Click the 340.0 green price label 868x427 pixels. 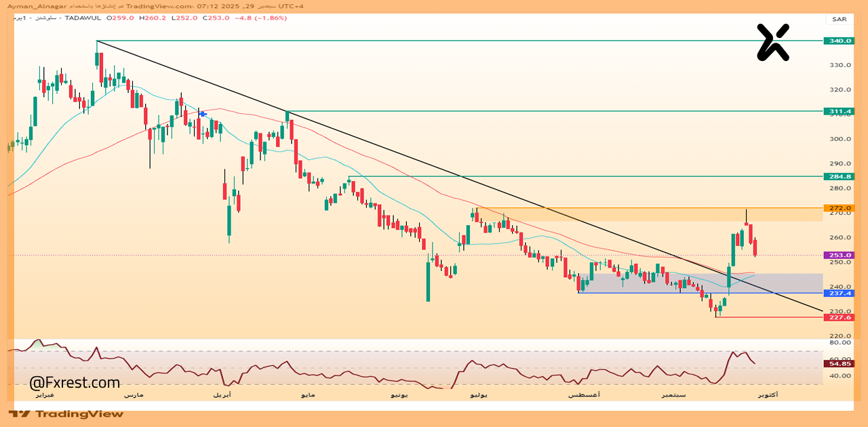(x=839, y=41)
